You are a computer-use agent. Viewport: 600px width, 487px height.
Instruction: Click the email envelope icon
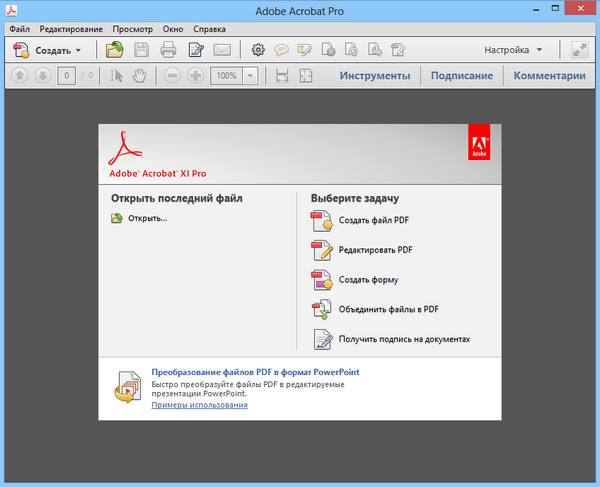222,49
